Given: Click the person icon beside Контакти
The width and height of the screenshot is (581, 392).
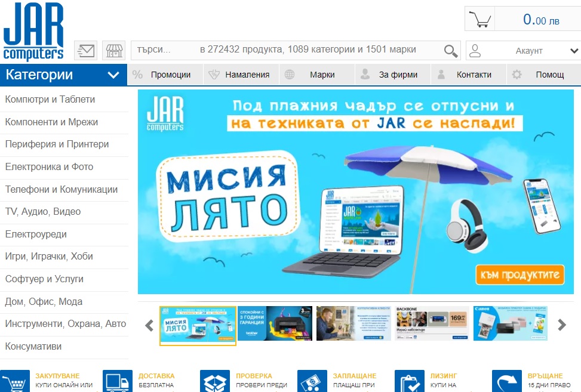Looking at the screenshot, I should click(x=441, y=75).
